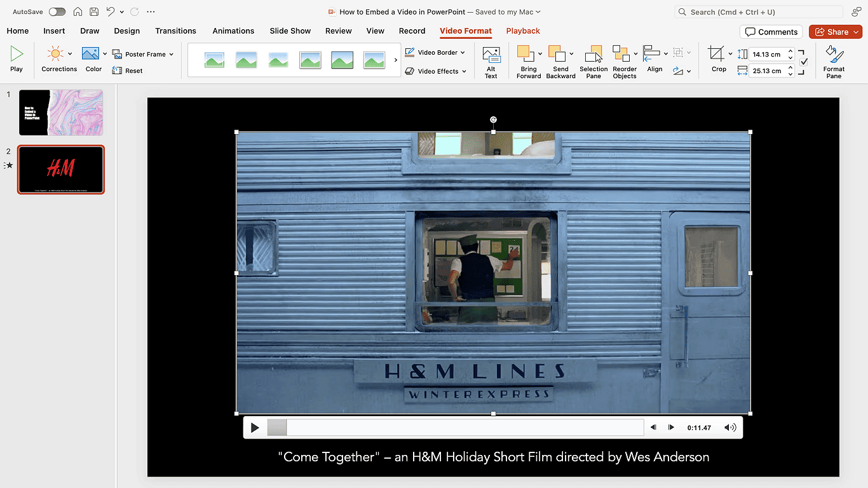Expand the Corrections dropdown arrow
This screenshot has width=868, height=488.
[x=70, y=54]
